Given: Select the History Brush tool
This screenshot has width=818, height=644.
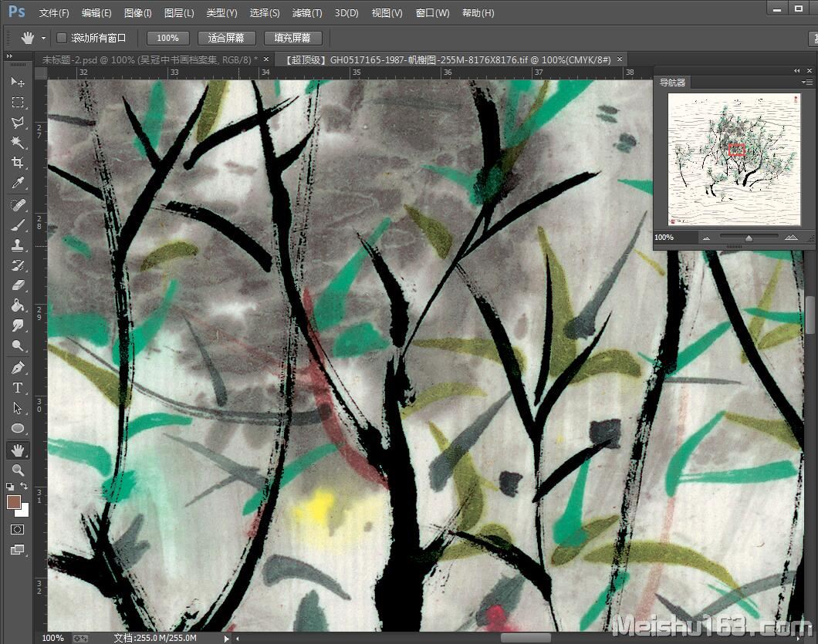Looking at the screenshot, I should pos(18,265).
